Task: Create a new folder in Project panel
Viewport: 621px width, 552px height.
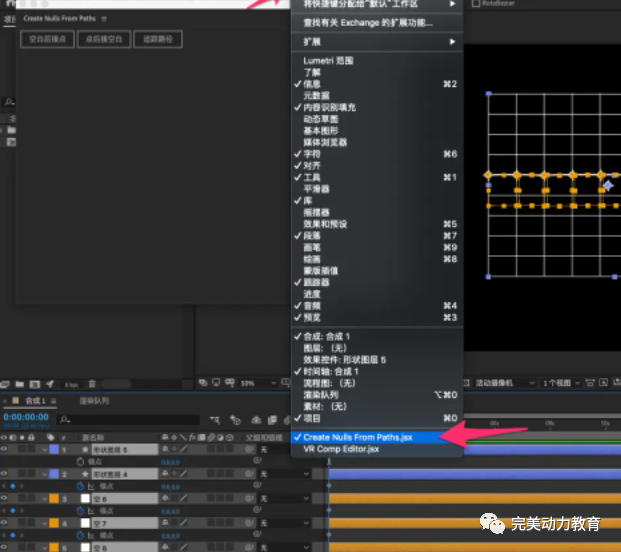Action: click(x=19, y=384)
